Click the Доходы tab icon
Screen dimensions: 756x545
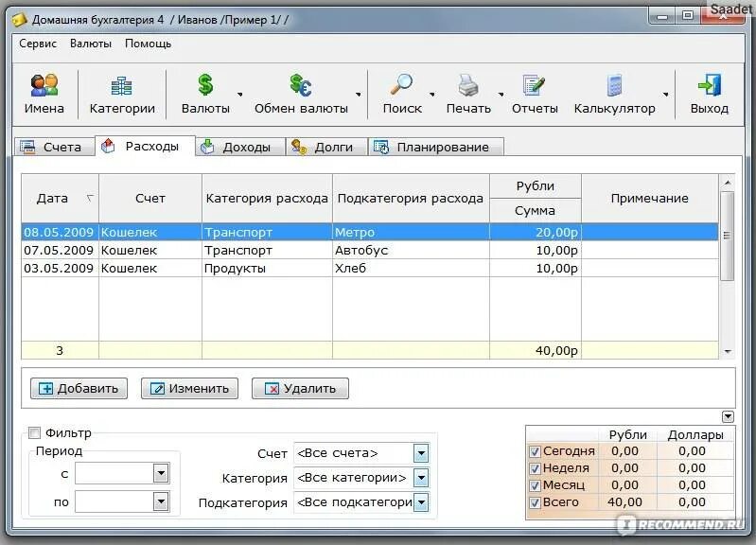(x=207, y=147)
